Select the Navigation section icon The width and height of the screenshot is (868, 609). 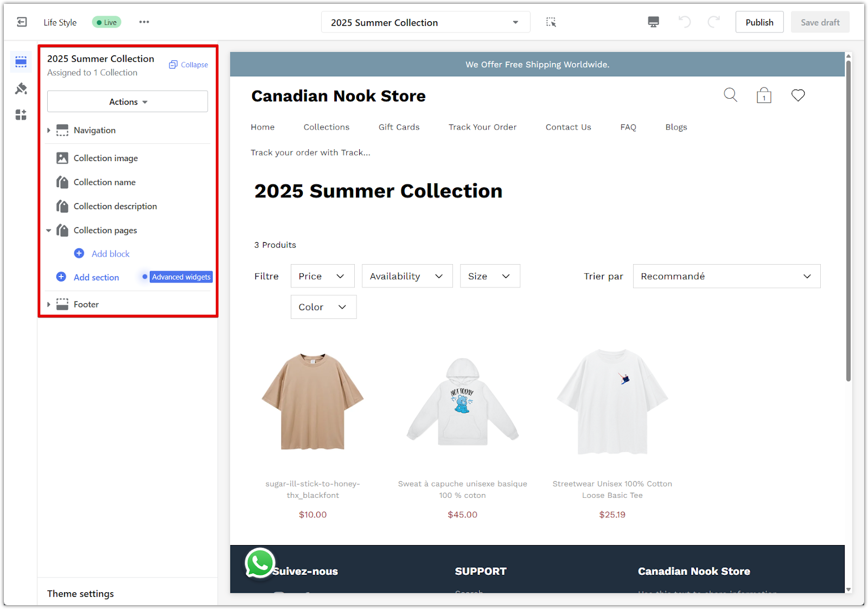62,130
